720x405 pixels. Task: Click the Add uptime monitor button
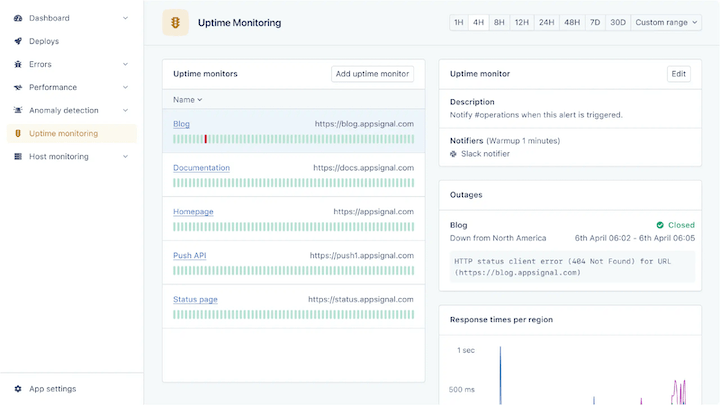[x=372, y=74]
